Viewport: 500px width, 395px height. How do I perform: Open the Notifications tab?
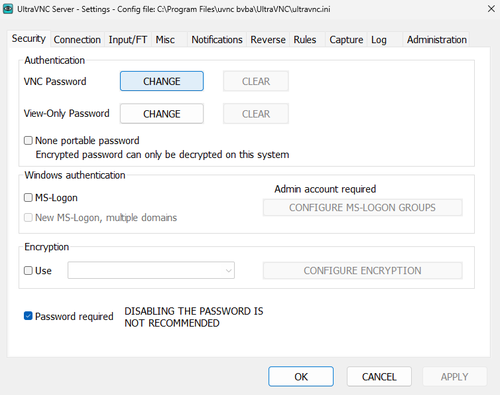[217, 40]
